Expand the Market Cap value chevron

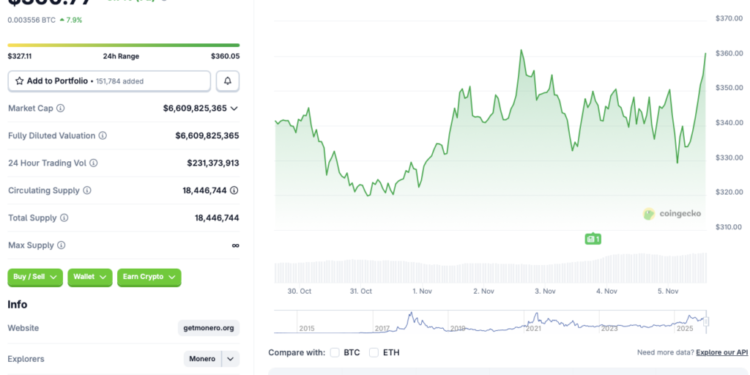pyautogui.click(x=234, y=109)
